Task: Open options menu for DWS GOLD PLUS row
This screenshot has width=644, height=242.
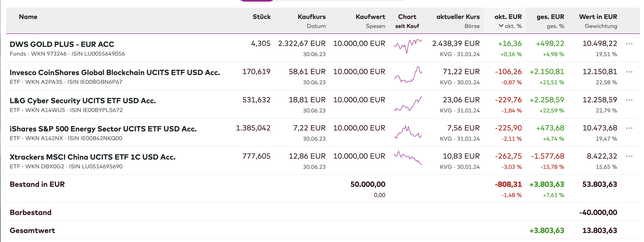Action: click(x=629, y=44)
